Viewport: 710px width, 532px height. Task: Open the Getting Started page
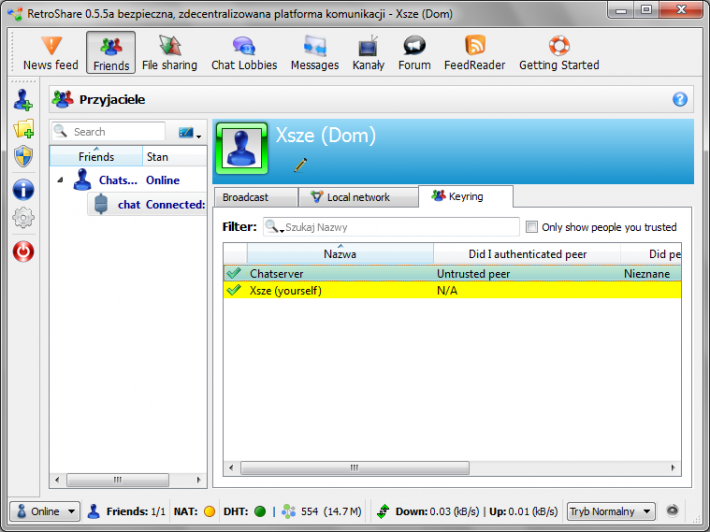tap(559, 53)
